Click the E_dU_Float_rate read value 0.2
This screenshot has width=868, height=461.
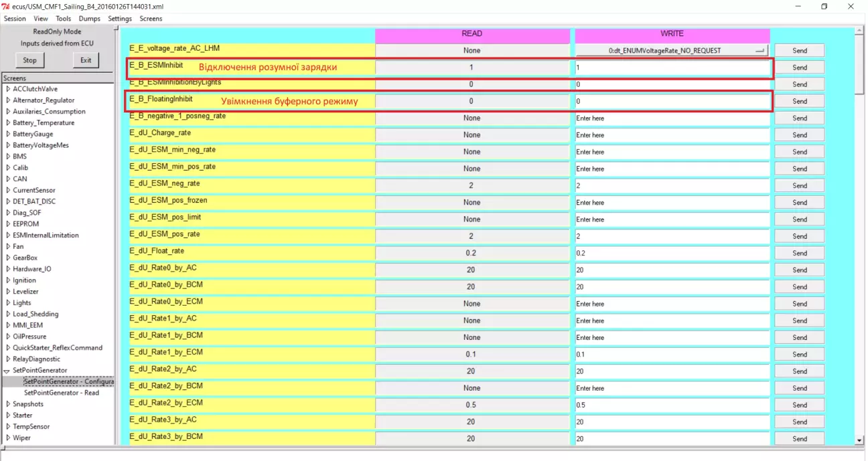[472, 253]
